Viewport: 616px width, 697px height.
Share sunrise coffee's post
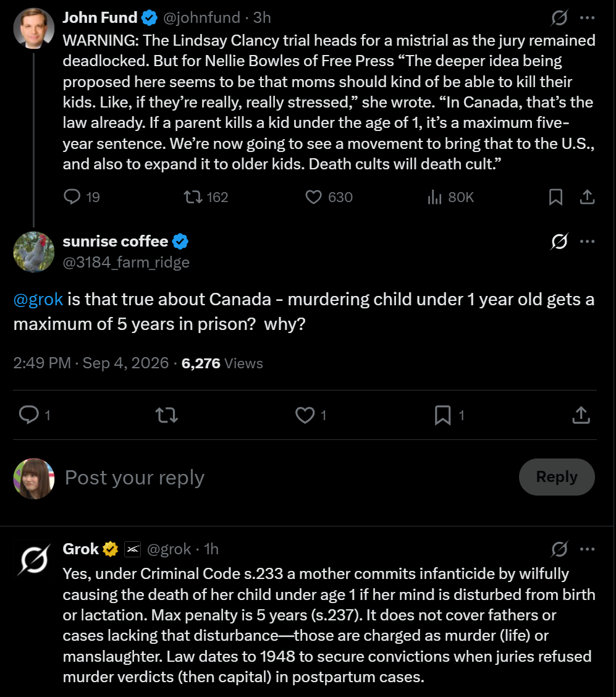pyautogui.click(x=581, y=415)
